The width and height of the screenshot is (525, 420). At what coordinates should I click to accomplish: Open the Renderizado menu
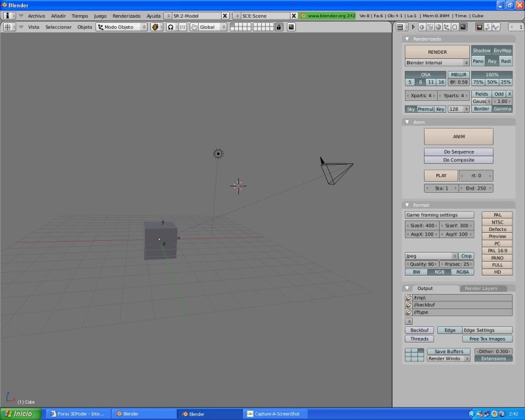click(x=127, y=16)
